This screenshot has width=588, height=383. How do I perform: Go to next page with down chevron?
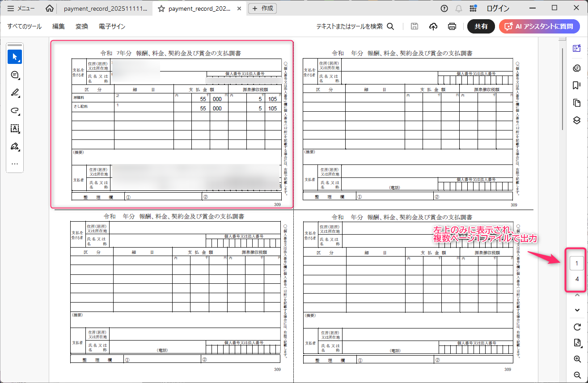[577, 310]
